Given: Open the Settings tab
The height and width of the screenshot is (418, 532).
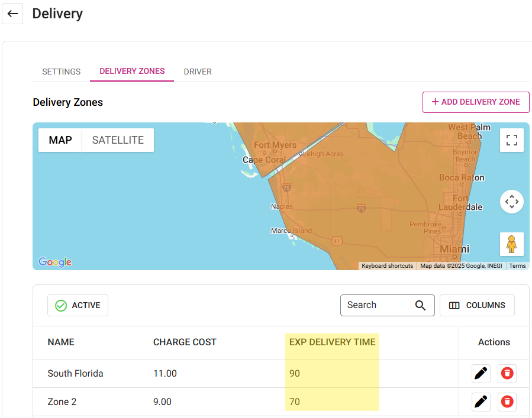Looking at the screenshot, I should (x=62, y=72).
